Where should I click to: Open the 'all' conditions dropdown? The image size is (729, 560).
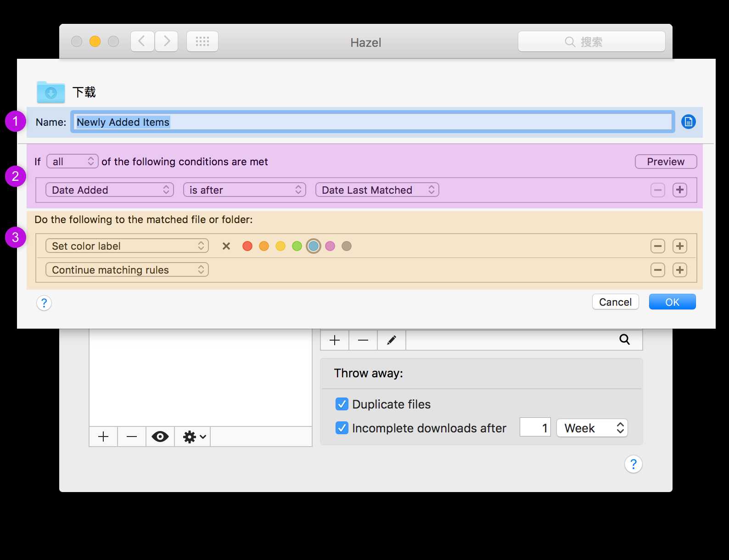tap(73, 162)
